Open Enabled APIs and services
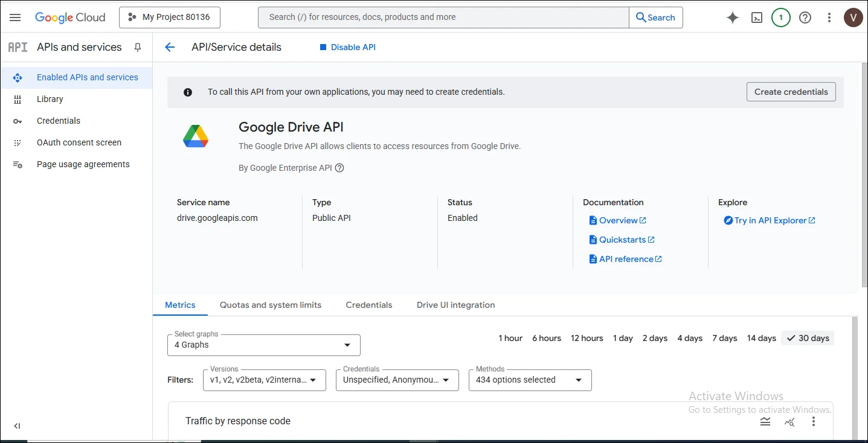The image size is (868, 443). [x=76, y=77]
